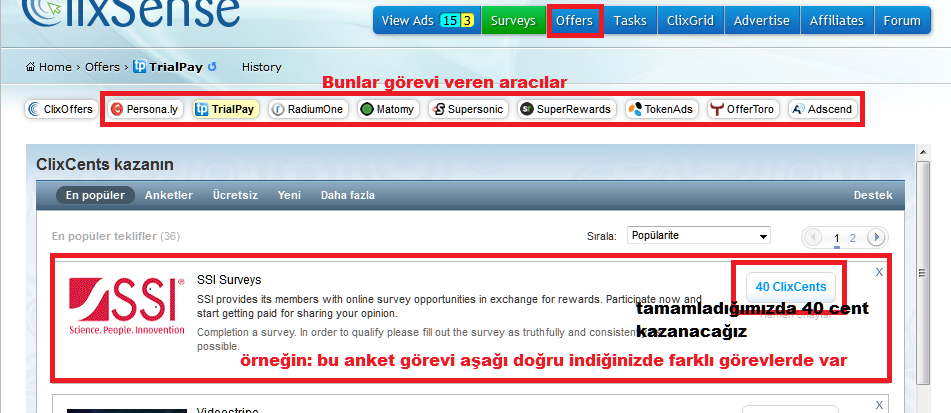The width and height of the screenshot is (951, 413).
Task: Select the Persona.ly provider
Action: point(146,109)
